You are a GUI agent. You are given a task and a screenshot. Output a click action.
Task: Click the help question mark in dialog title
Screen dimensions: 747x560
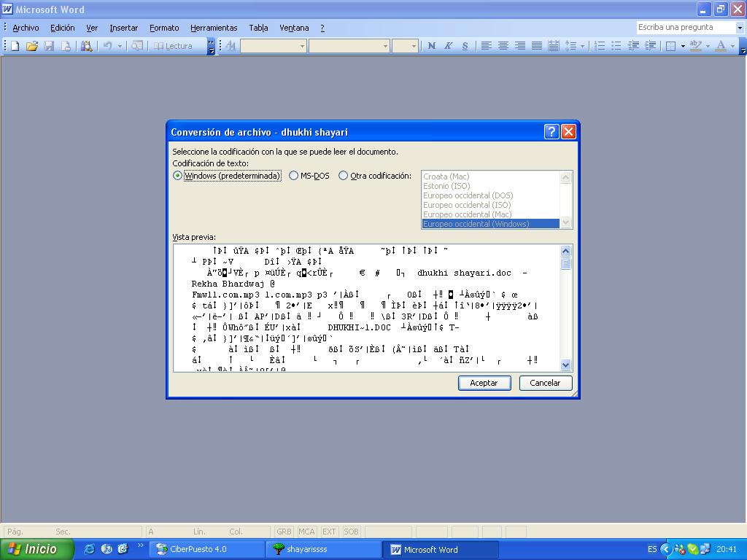click(551, 132)
